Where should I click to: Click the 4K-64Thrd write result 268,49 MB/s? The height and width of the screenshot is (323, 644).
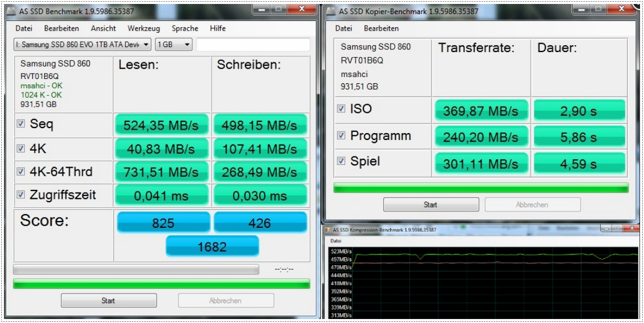coord(260,172)
